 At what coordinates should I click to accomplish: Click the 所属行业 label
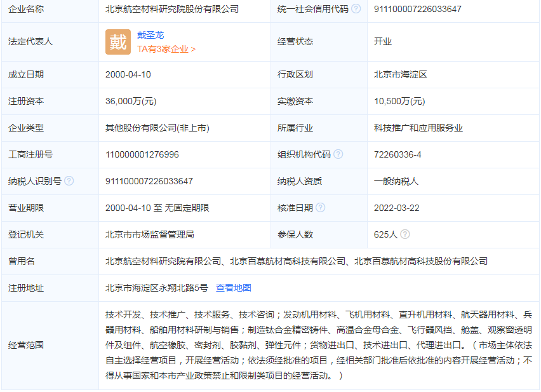[295, 128]
